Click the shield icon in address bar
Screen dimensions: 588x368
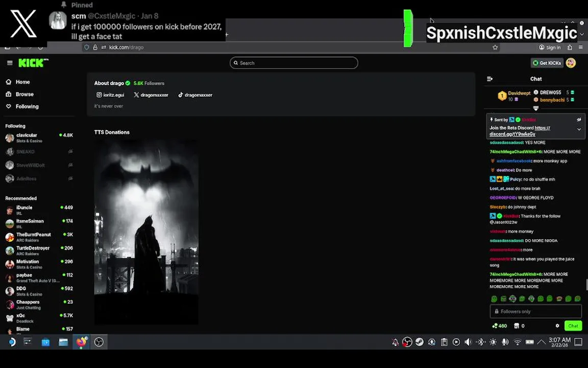(87, 48)
